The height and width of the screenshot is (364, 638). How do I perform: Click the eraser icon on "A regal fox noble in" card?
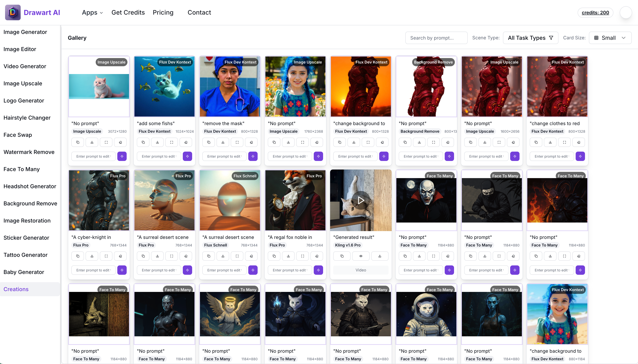317,256
